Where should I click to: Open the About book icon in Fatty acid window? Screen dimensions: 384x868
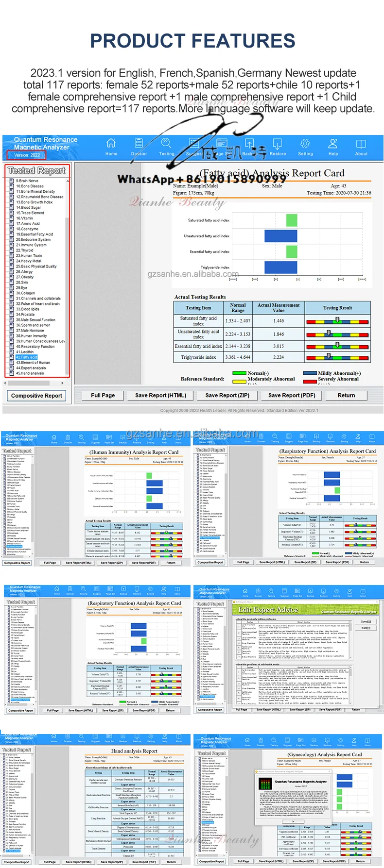(x=361, y=147)
